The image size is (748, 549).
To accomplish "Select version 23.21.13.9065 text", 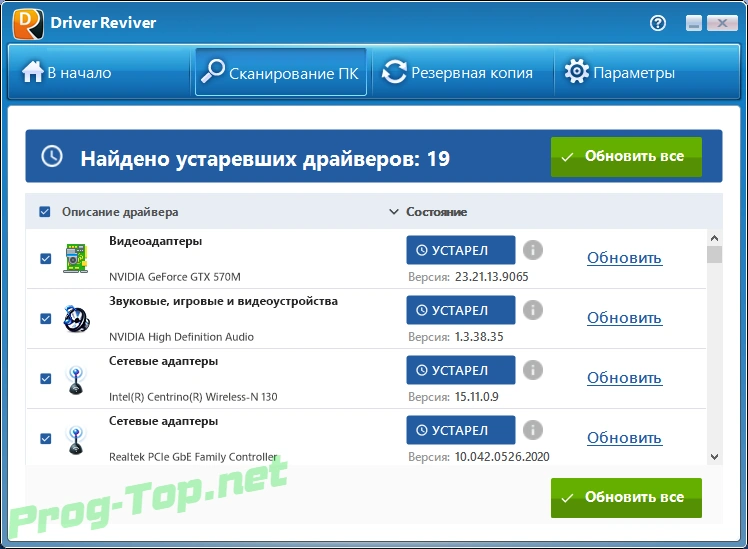I will tap(491, 277).
